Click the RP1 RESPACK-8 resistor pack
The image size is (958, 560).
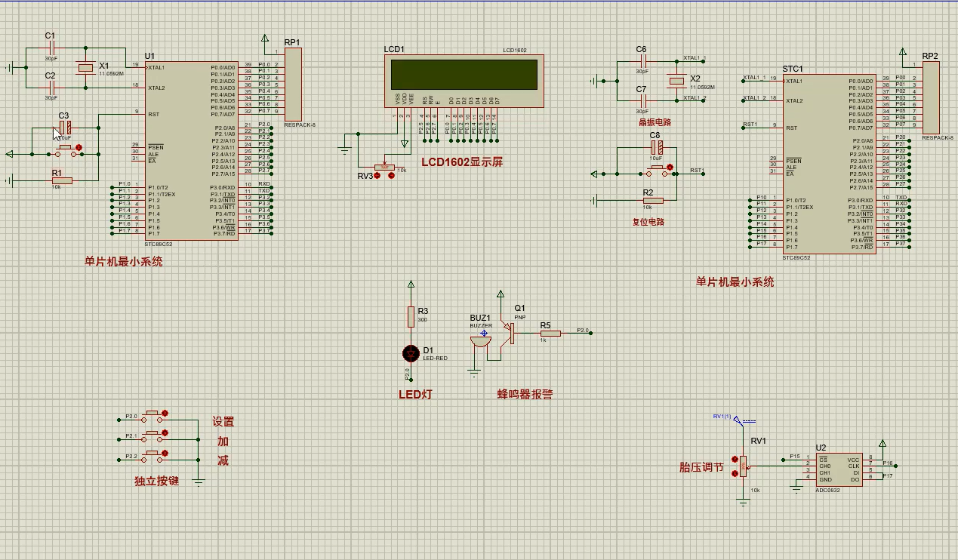(x=293, y=83)
